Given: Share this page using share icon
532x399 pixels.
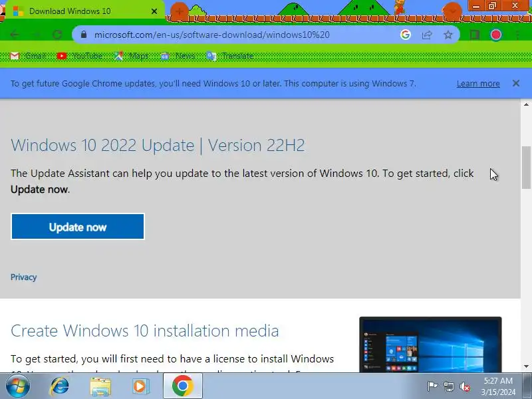Looking at the screenshot, I should point(427,35).
